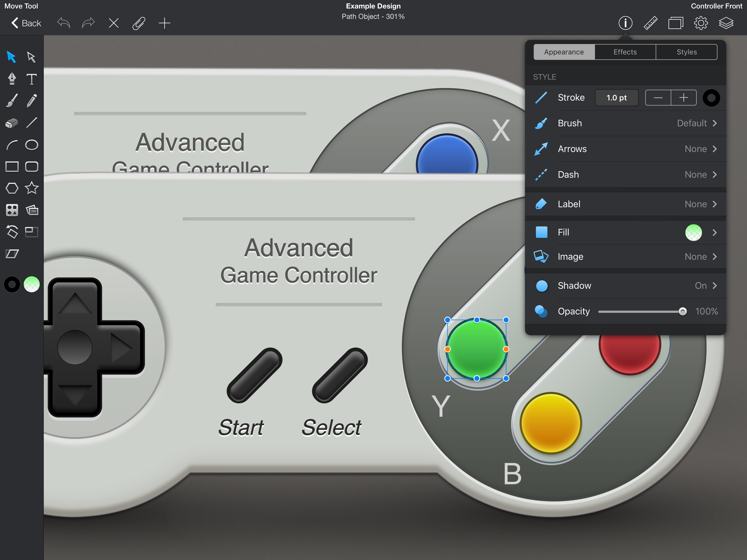
Task: Open the document settings gear
Action: (701, 23)
